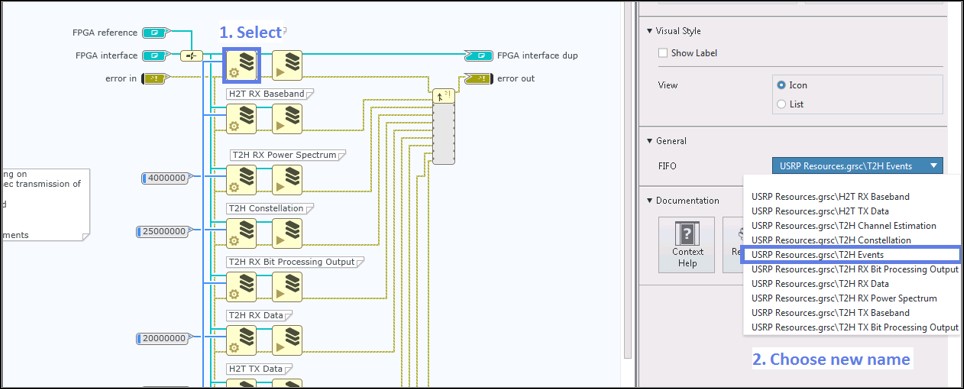
Task: Select T2H RX Bit Processing Output start node
Action: [x=287, y=287]
